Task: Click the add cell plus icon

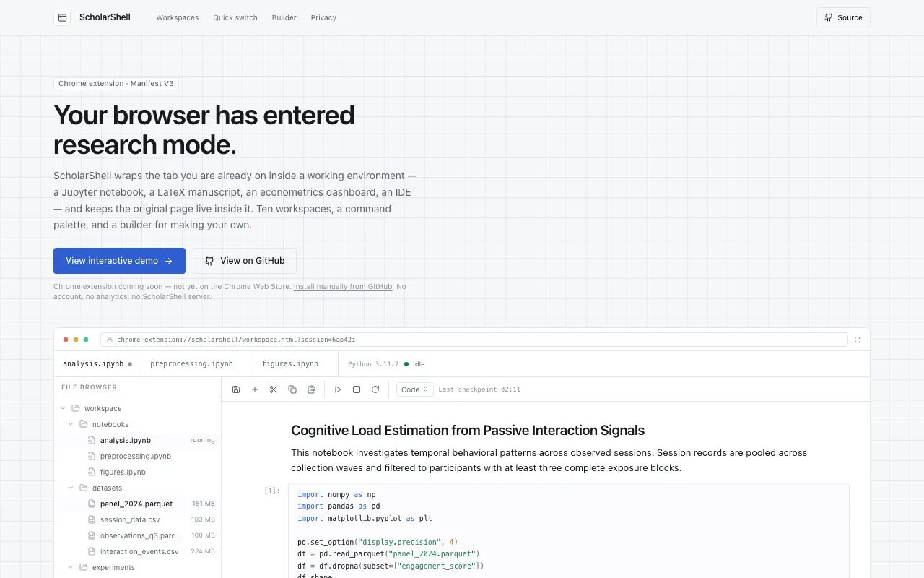Action: point(255,389)
